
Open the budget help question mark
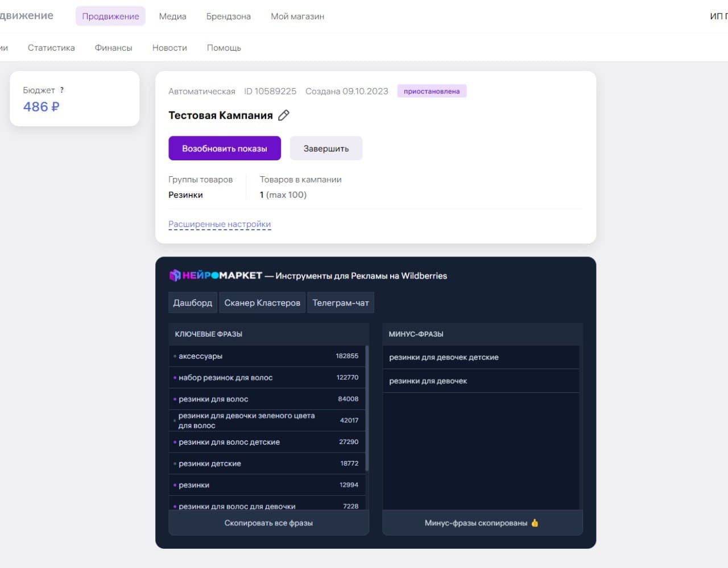(x=62, y=90)
